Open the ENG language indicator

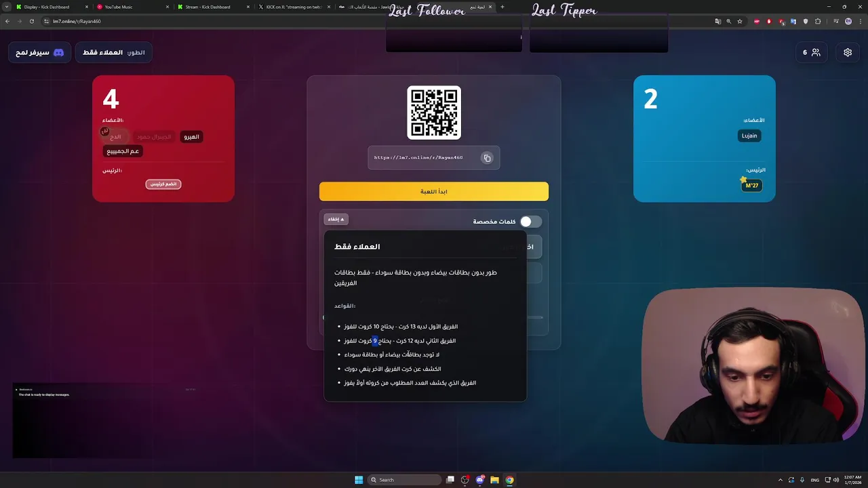click(815, 480)
